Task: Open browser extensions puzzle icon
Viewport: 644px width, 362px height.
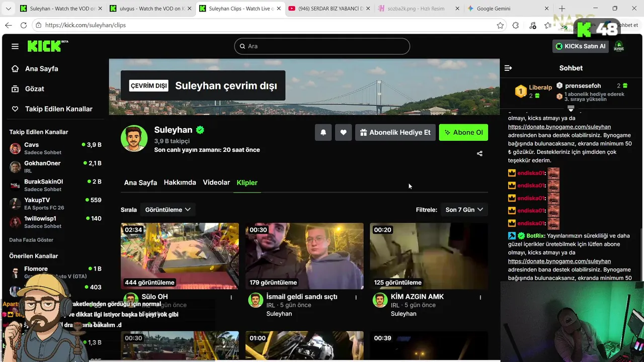Action: [x=516, y=25]
